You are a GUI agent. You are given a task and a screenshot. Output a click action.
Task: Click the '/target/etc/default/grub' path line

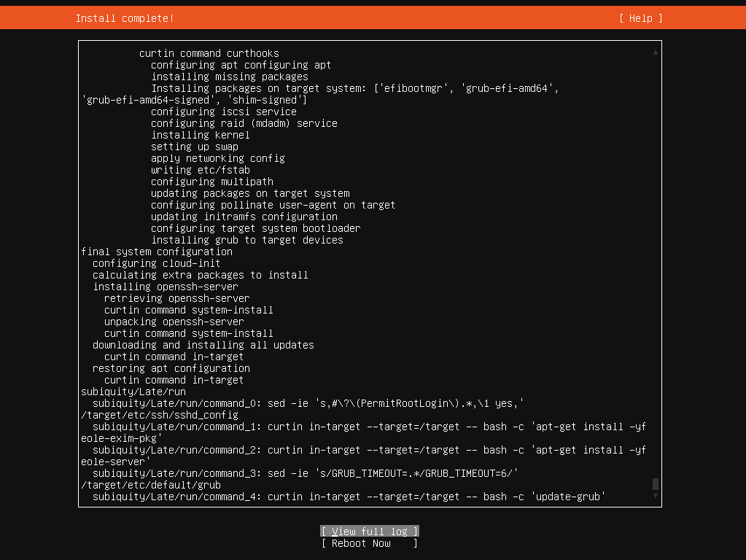point(151,484)
